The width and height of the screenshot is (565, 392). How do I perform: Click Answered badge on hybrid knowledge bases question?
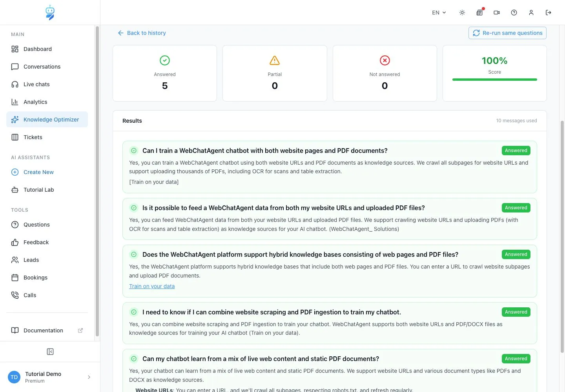click(x=516, y=254)
